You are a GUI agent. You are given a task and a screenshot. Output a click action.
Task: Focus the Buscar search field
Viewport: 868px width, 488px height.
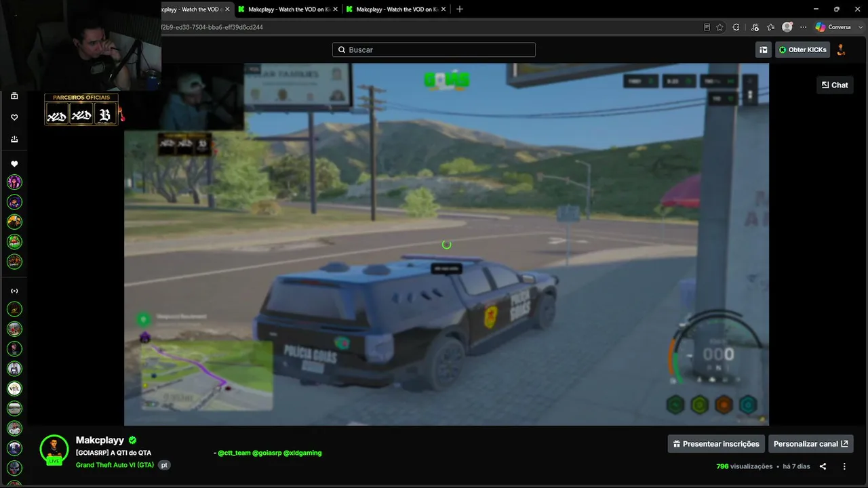[434, 49]
